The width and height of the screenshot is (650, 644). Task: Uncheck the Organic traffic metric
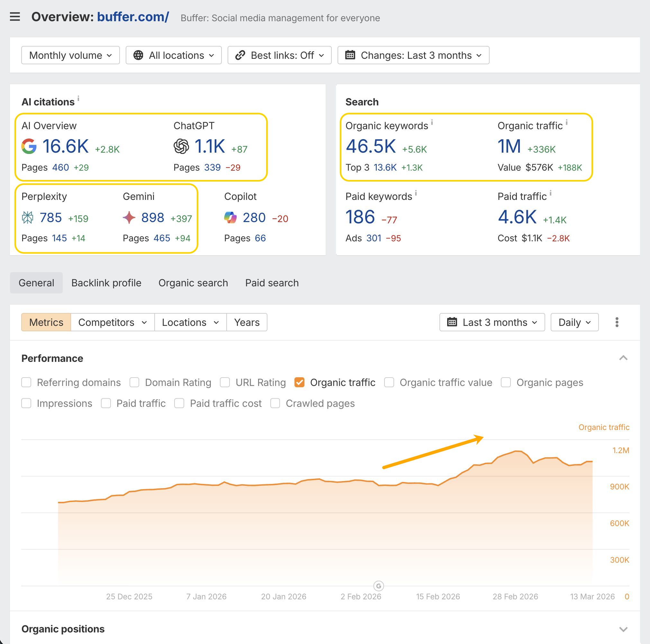tap(299, 382)
